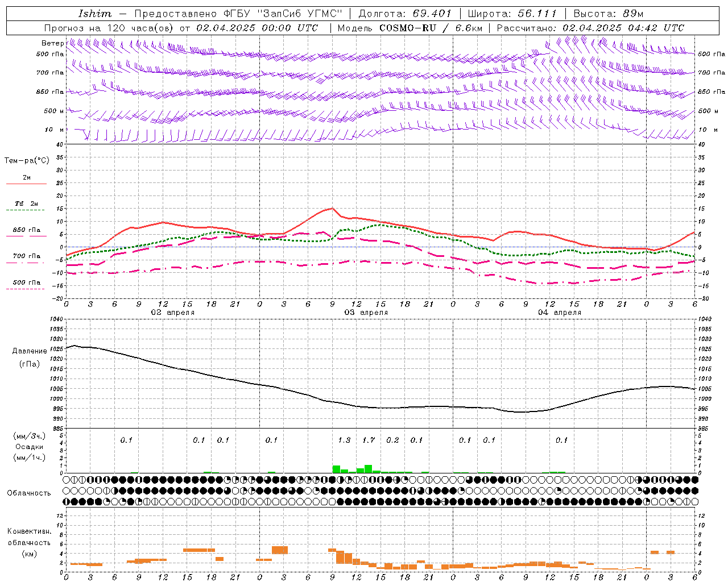Click the latitude value "Широта: 56.111"
Image resolution: width=728 pixels, height=582 pixels.
[512, 14]
